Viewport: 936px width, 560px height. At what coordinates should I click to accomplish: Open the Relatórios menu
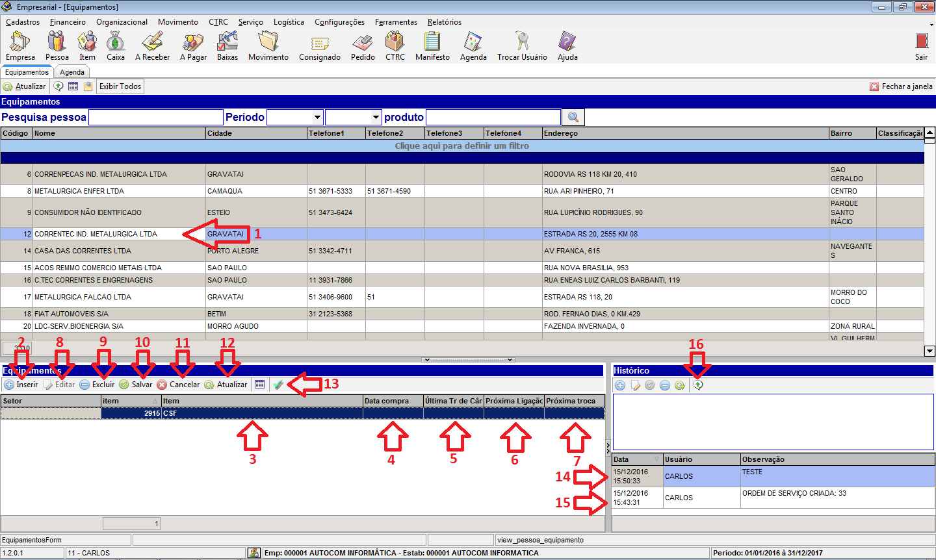tap(444, 22)
